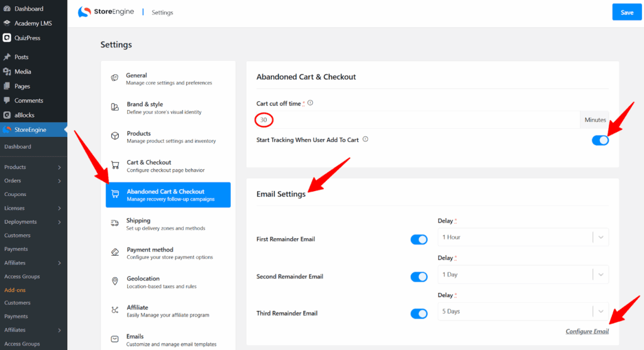Click the Cart cut off time input field
The width and height of the screenshot is (644, 350).
[418, 120]
